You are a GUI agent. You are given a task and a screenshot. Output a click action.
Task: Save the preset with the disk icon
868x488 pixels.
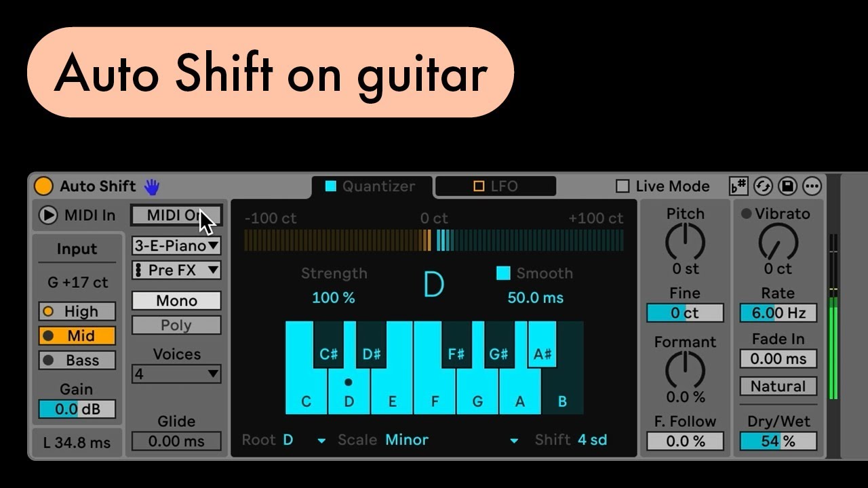tap(787, 186)
